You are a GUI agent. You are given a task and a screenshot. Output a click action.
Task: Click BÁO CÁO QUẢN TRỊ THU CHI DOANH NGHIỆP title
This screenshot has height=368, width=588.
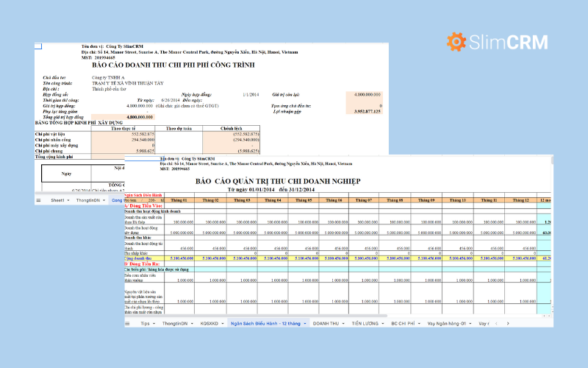point(278,181)
